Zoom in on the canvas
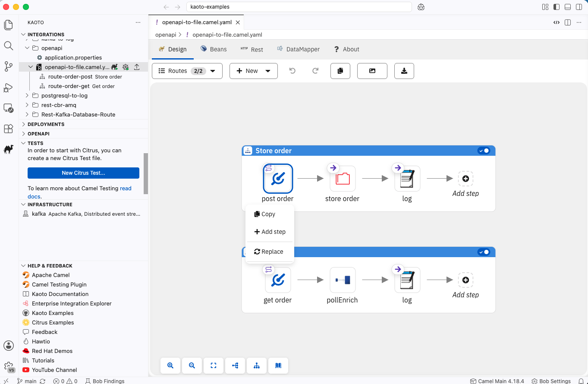588x384 pixels. [x=170, y=365]
